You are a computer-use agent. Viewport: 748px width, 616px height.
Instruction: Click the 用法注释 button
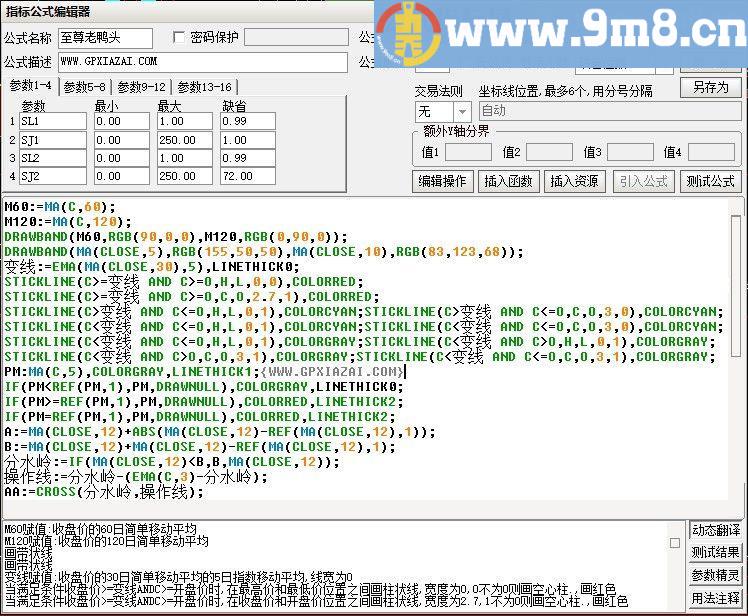(x=716, y=598)
